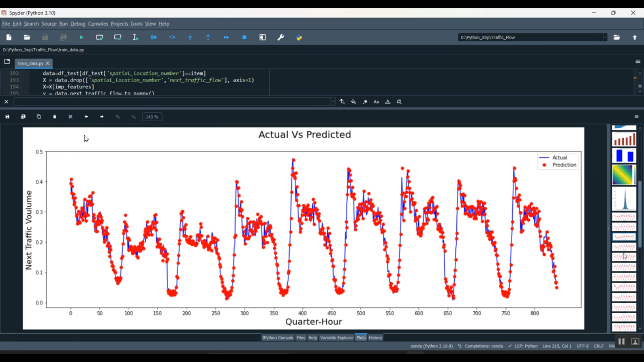Open the working directory dropdown arrow

[x=605, y=37]
